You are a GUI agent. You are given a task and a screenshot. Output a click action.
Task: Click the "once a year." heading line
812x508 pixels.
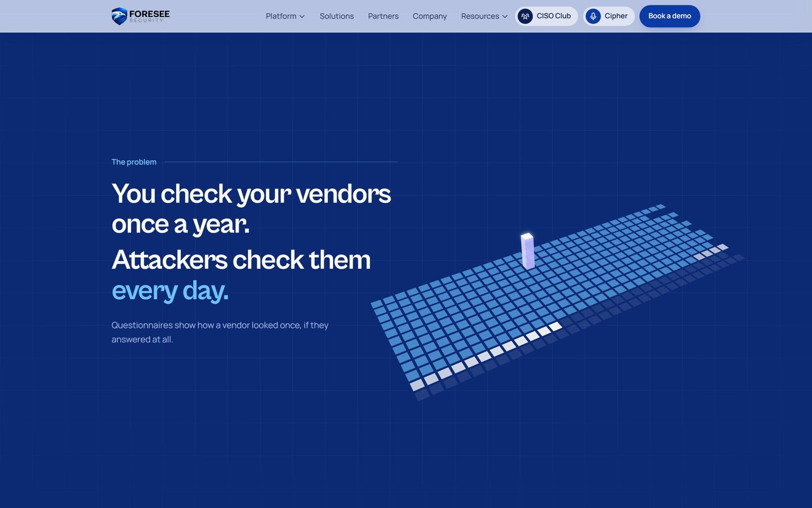point(181,225)
